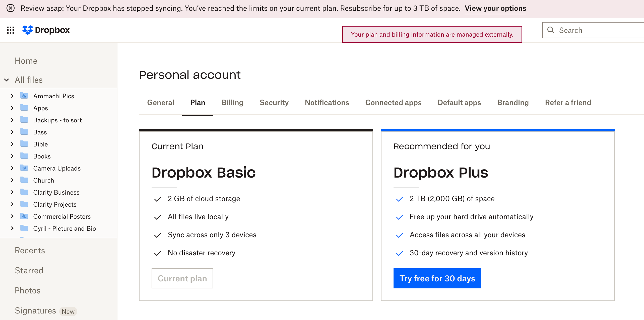Open Recents in the sidebar
The image size is (644, 320).
pos(30,251)
